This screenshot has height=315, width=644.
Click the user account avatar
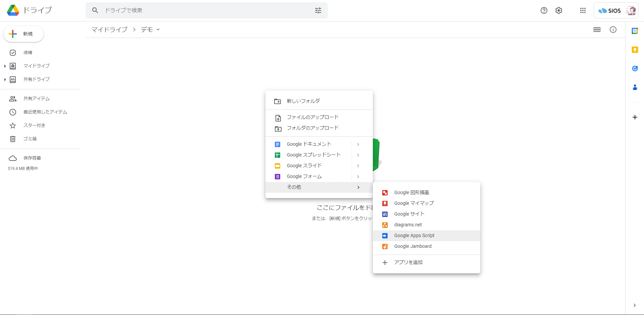pos(631,10)
